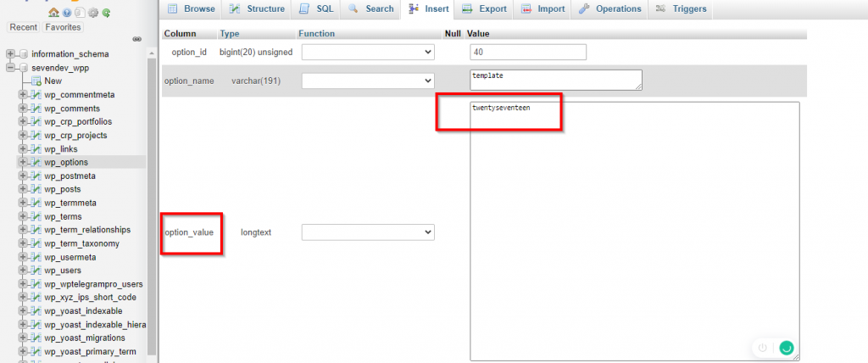Open Function dropdown for option_id
The width and height of the screenshot is (868, 363).
click(x=368, y=52)
